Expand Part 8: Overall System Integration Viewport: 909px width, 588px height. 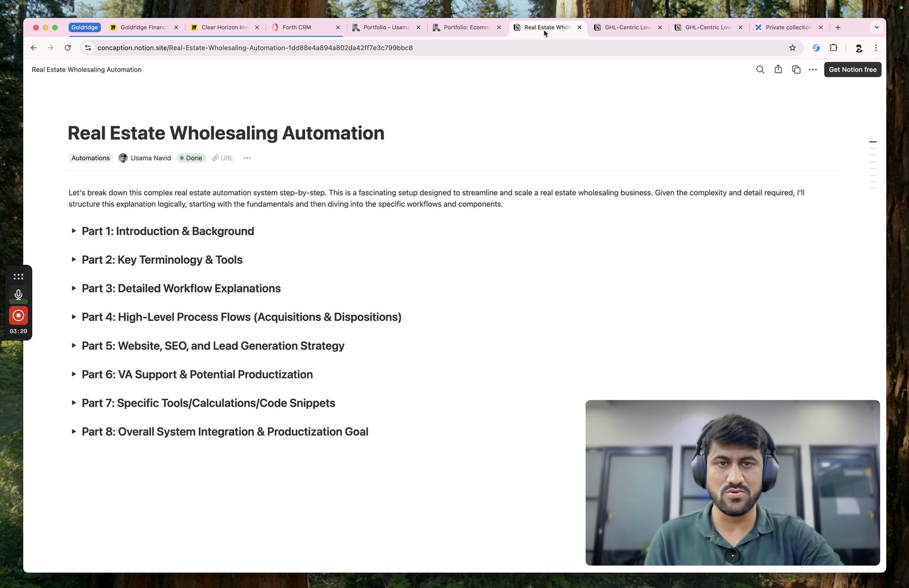(74, 432)
